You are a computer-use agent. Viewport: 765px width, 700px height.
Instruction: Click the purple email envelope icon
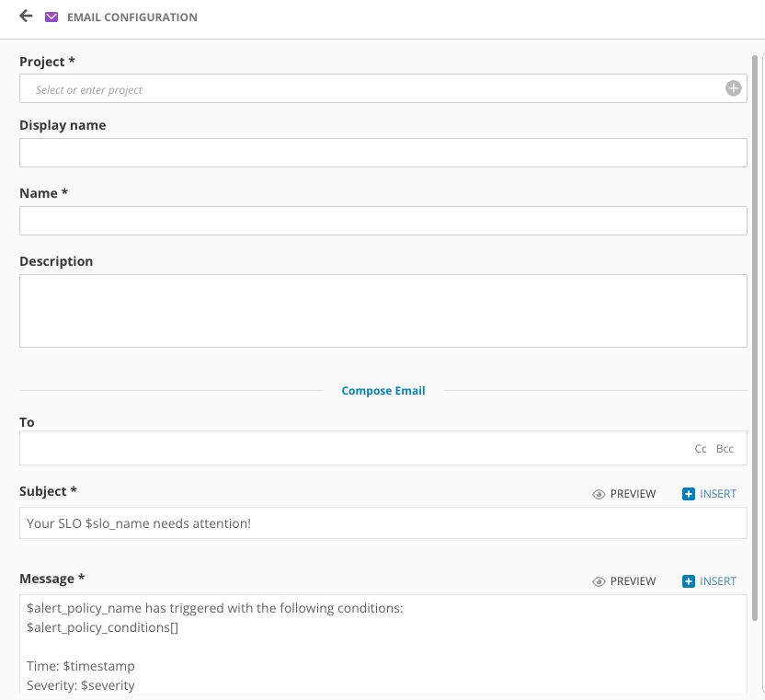(x=51, y=17)
